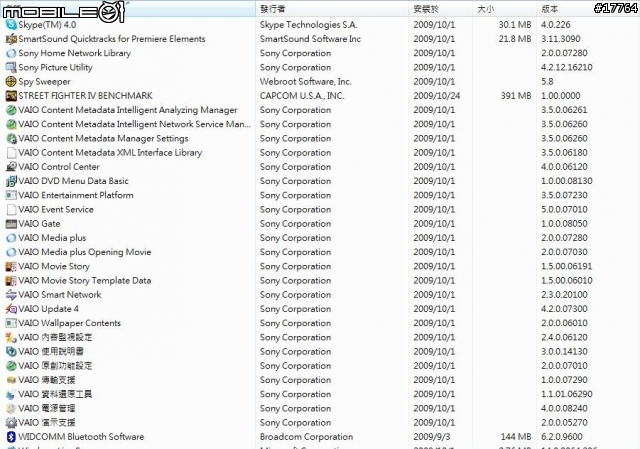The image size is (640, 449).
Task: Click version number 5.8 of Spy Sweeper
Action: [x=547, y=82]
